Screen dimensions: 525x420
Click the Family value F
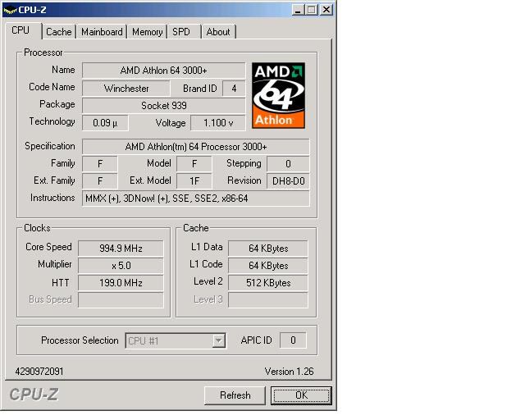pyautogui.click(x=100, y=164)
